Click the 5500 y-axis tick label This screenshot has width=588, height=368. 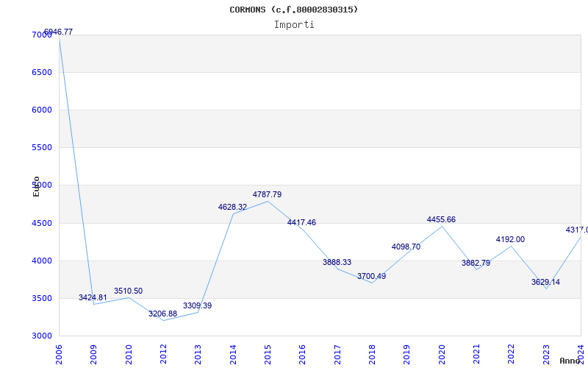(x=42, y=147)
